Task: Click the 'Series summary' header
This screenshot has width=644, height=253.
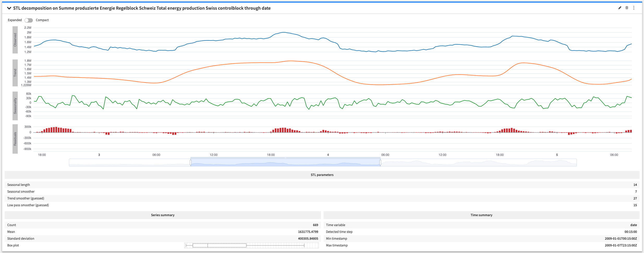Action: coord(163,215)
